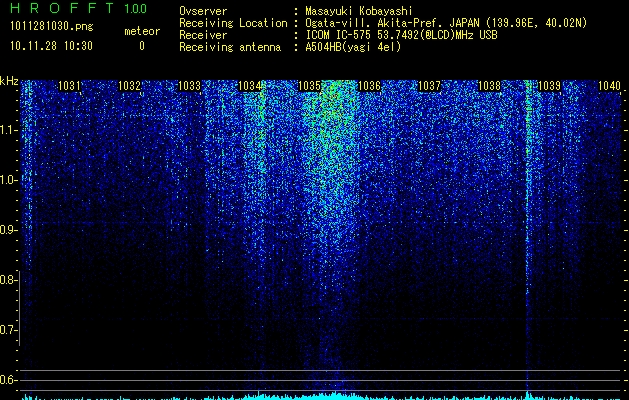
Task: Click the 1035 time marker
Action: (x=310, y=85)
